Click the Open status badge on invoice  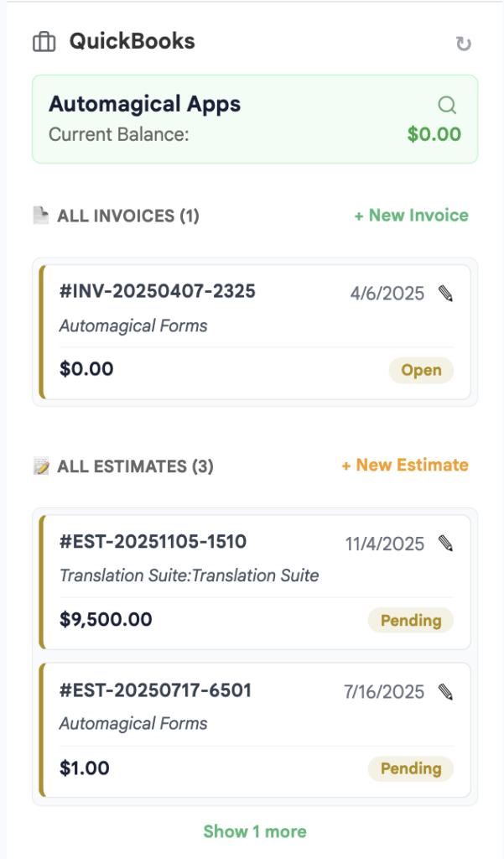point(421,371)
